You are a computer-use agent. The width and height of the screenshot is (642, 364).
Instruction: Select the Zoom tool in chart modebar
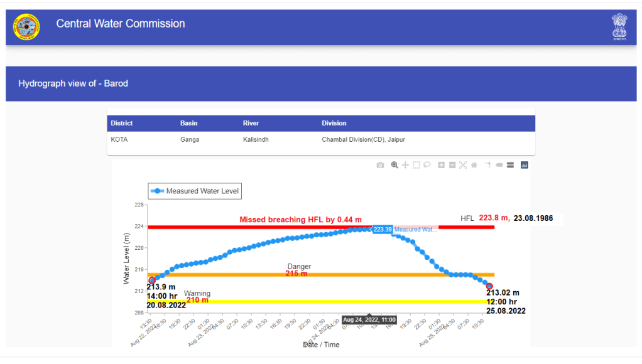394,165
